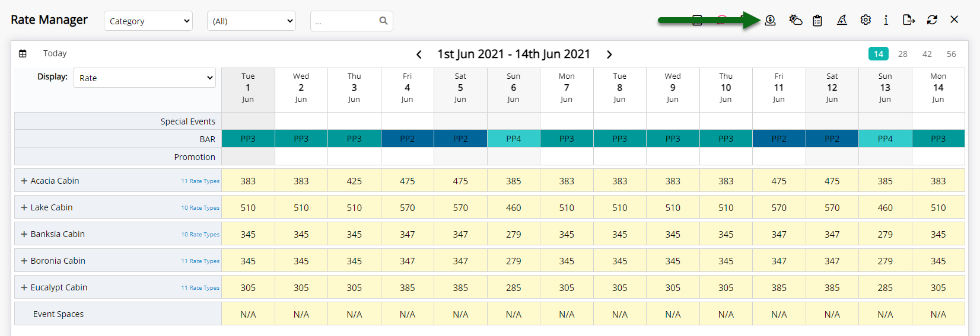Click the search magnifier icon

[383, 21]
